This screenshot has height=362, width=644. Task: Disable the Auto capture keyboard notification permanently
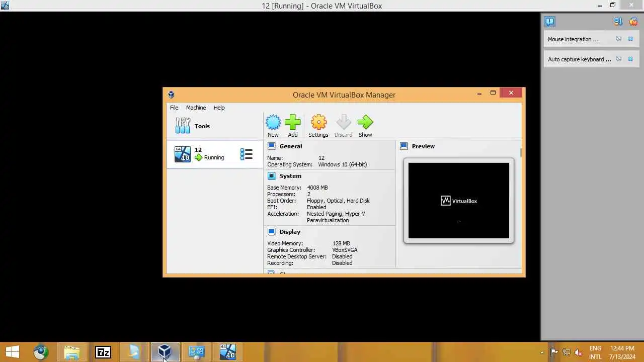619,59
